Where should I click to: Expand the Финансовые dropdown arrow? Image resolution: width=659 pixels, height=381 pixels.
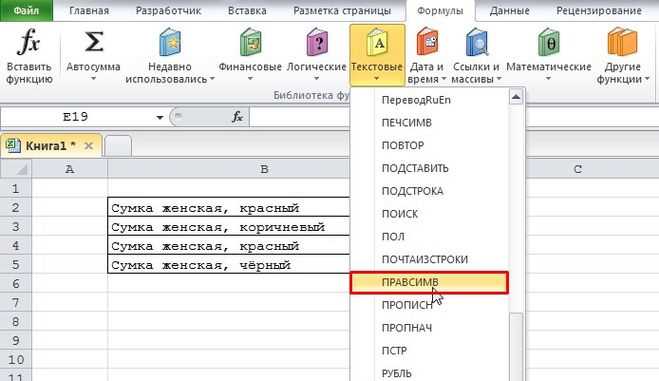pos(250,79)
